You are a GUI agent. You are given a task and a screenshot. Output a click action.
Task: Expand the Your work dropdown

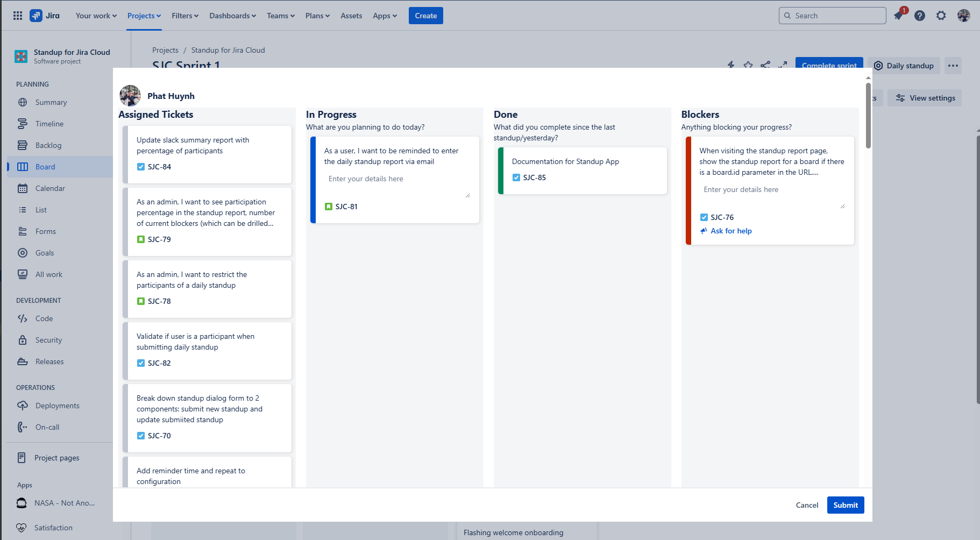coord(96,16)
